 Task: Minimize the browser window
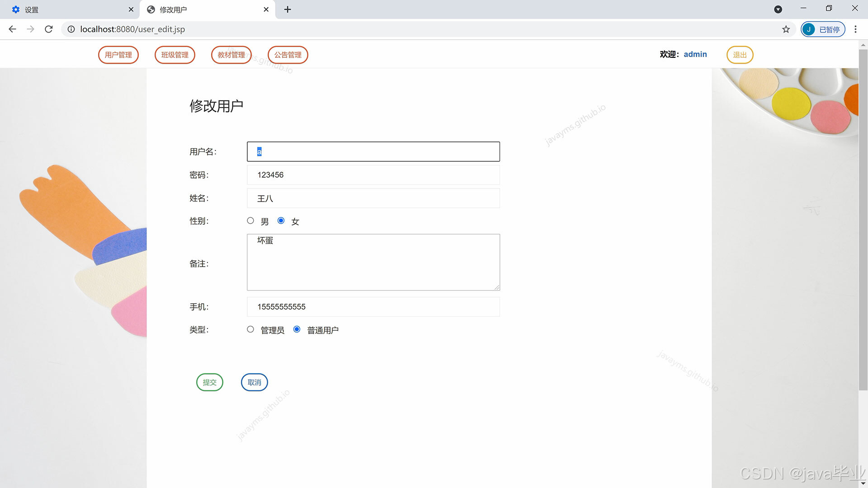coord(803,8)
